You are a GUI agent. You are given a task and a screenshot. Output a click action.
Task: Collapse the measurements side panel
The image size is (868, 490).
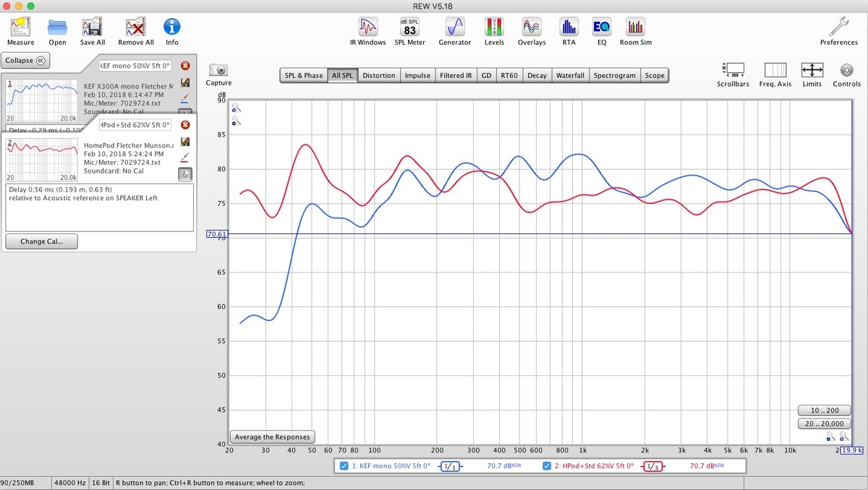(x=26, y=61)
